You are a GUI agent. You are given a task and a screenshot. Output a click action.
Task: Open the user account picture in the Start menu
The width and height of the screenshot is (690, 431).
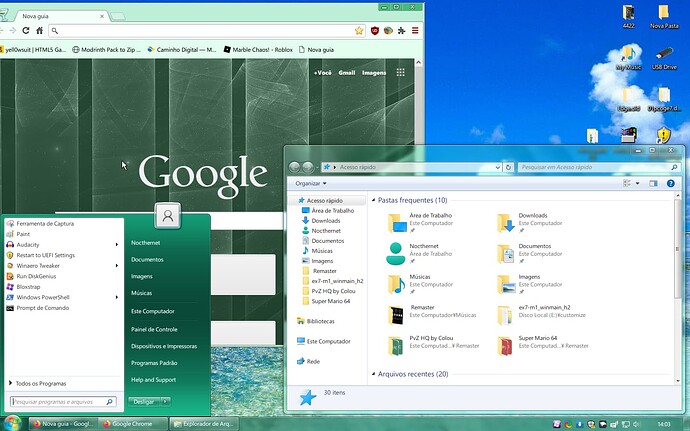(x=168, y=216)
